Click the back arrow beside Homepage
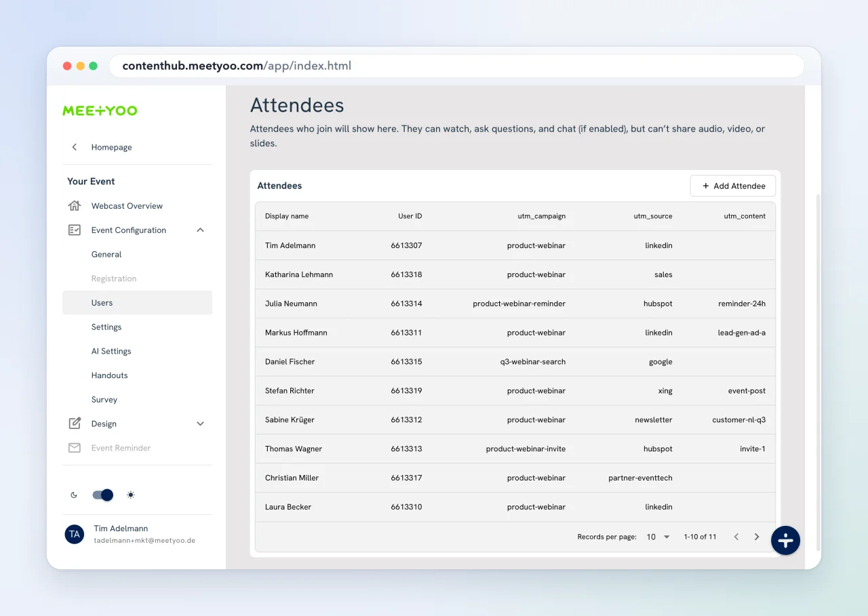 coord(75,147)
